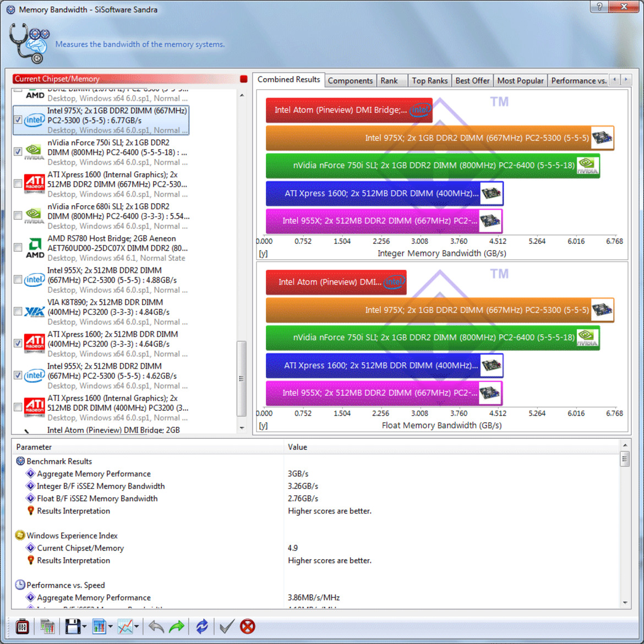Switch to the Combined Results tab
This screenshot has width=644, height=644.
click(x=289, y=80)
